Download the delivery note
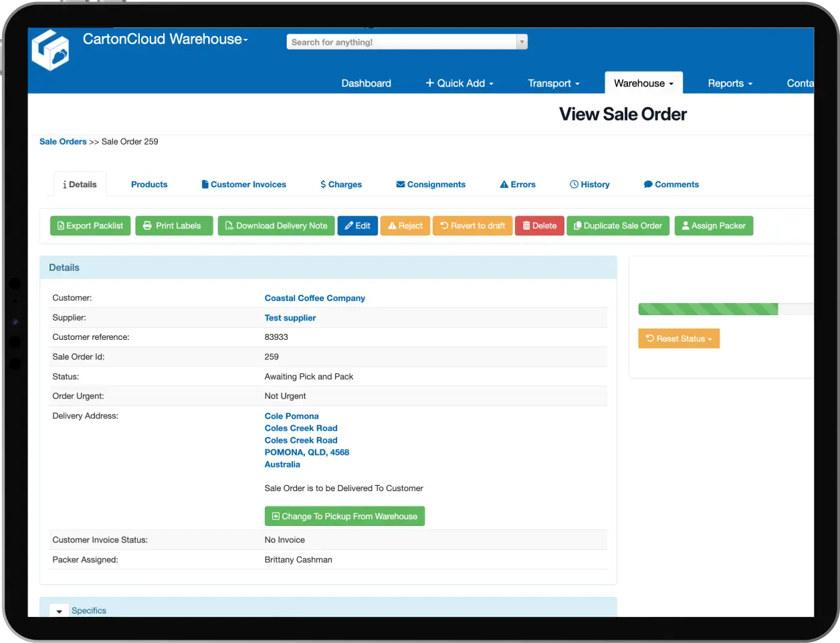This screenshot has height=643, width=840. [x=276, y=225]
